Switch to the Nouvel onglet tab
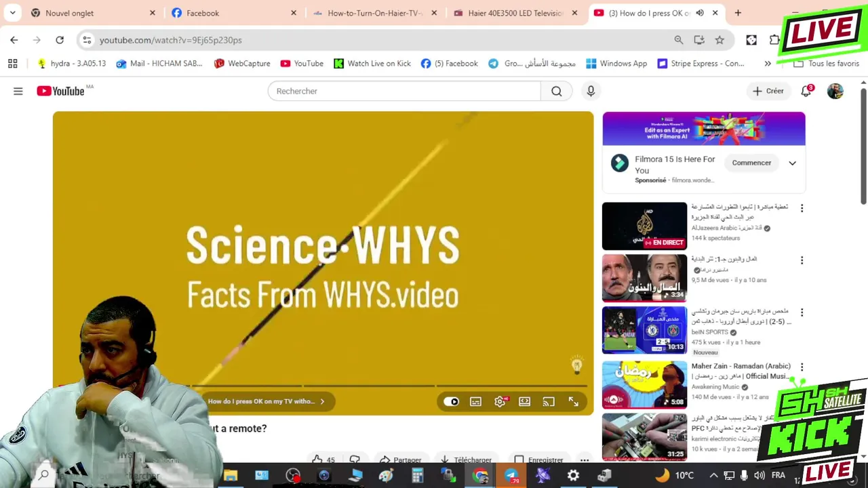 point(93,13)
